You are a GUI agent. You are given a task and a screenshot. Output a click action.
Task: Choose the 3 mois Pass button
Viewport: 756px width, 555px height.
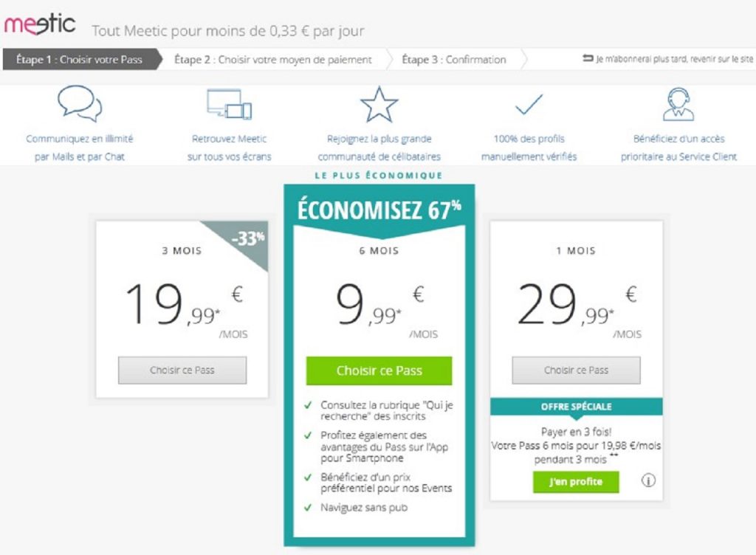point(182,370)
